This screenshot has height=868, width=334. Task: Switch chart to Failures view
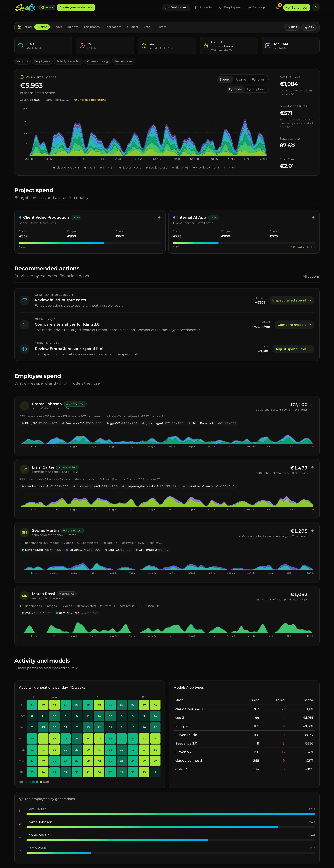(x=258, y=80)
